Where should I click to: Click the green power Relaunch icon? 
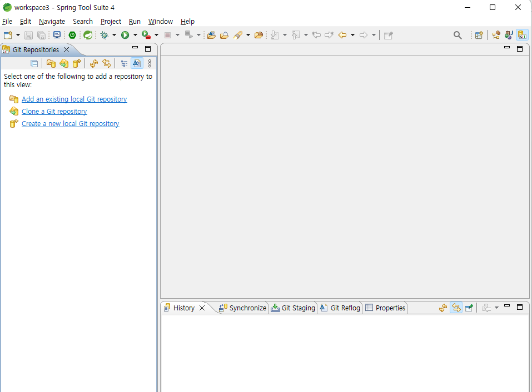pyautogui.click(x=72, y=35)
